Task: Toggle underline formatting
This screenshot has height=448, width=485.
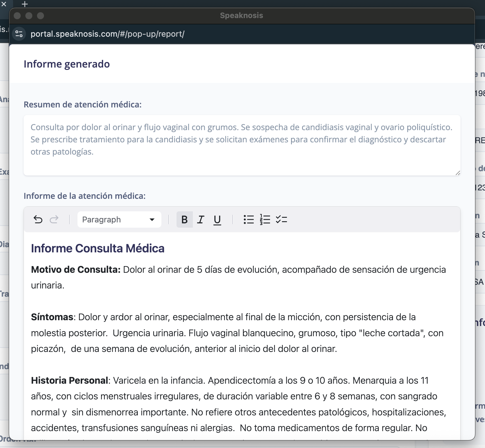Action: tap(217, 219)
